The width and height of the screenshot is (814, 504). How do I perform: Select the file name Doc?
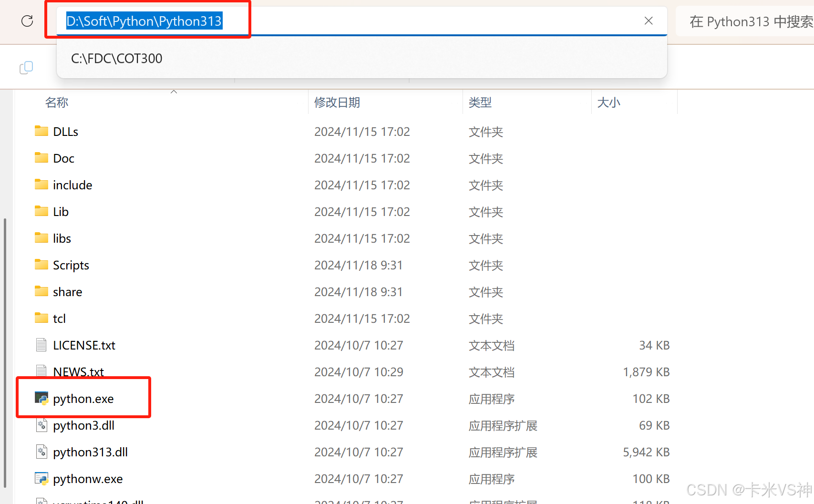[64, 158]
